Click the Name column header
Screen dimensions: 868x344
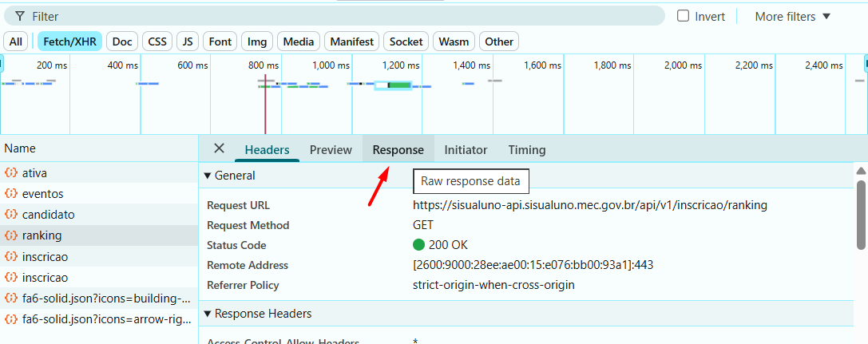click(x=99, y=148)
